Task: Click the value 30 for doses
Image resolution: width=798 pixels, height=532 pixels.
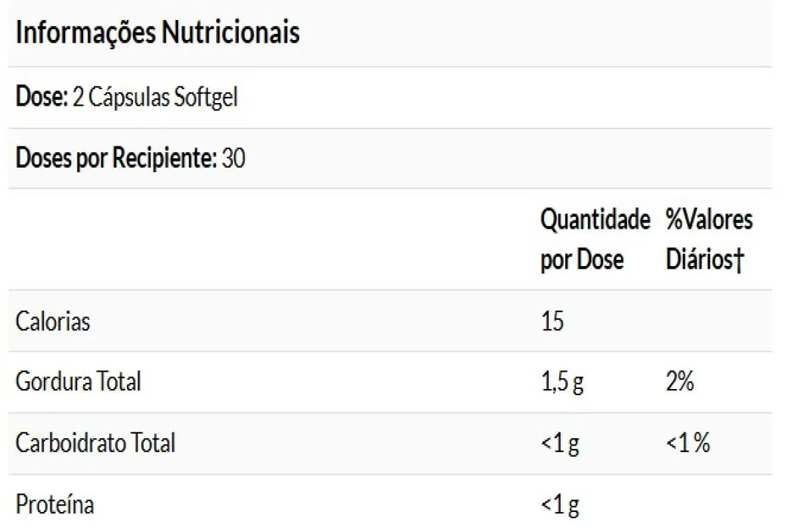Action: (x=233, y=159)
